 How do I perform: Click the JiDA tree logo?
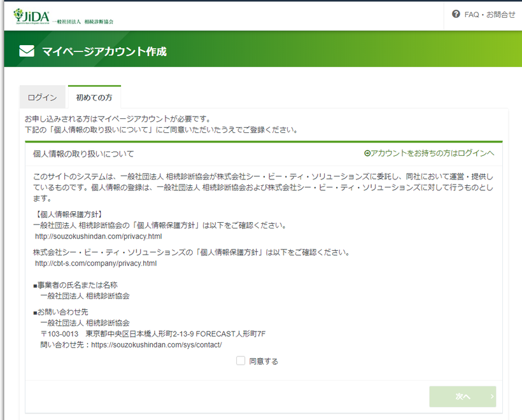point(31,17)
